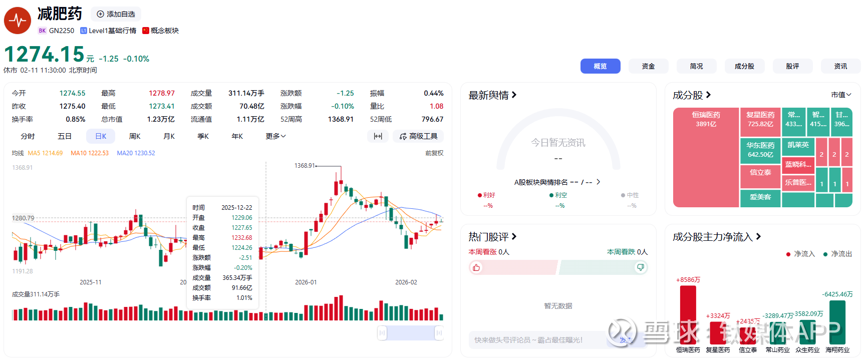Expand the 最新舆情 section arrow
The width and height of the screenshot is (868, 360).
(514, 95)
